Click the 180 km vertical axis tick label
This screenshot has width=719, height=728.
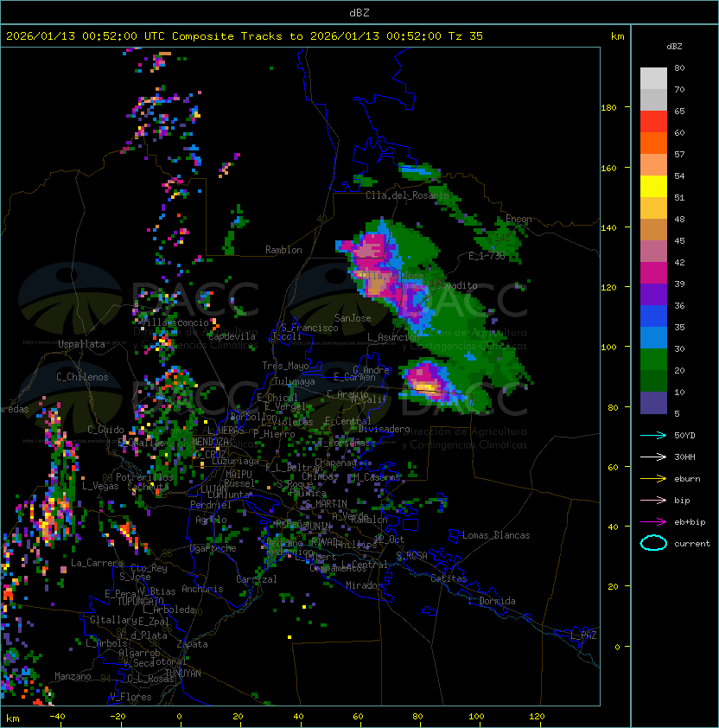pyautogui.click(x=608, y=108)
